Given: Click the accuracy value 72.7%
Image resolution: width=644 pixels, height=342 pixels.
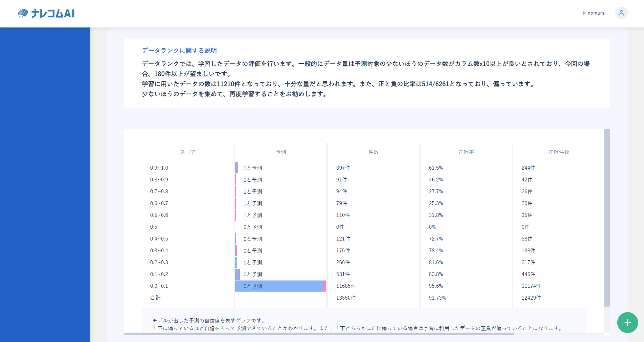Looking at the screenshot, I should point(436,239).
